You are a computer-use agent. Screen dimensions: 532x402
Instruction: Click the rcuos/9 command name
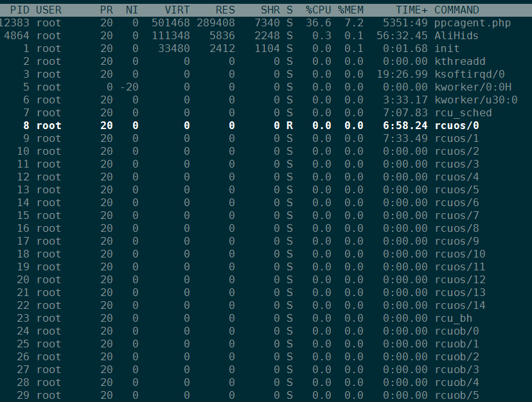(x=457, y=241)
